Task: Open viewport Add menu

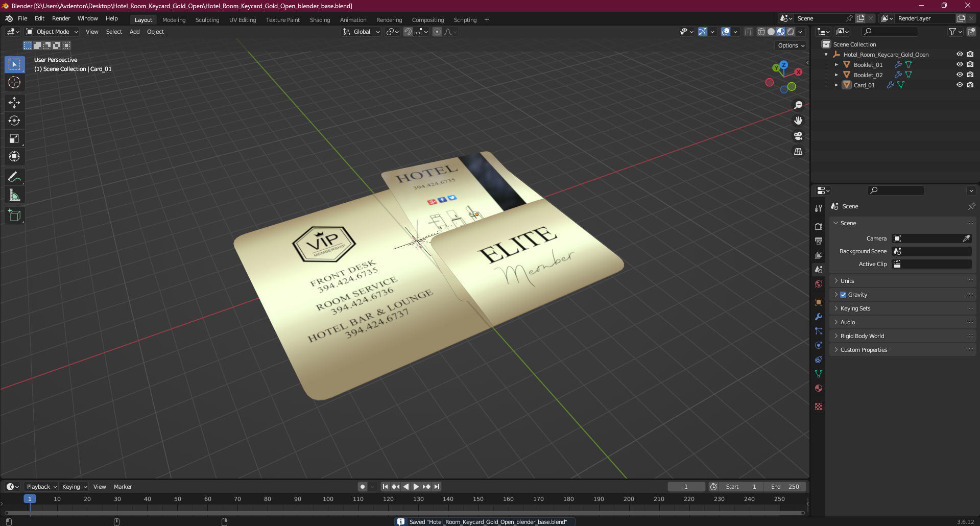Action: (134, 32)
